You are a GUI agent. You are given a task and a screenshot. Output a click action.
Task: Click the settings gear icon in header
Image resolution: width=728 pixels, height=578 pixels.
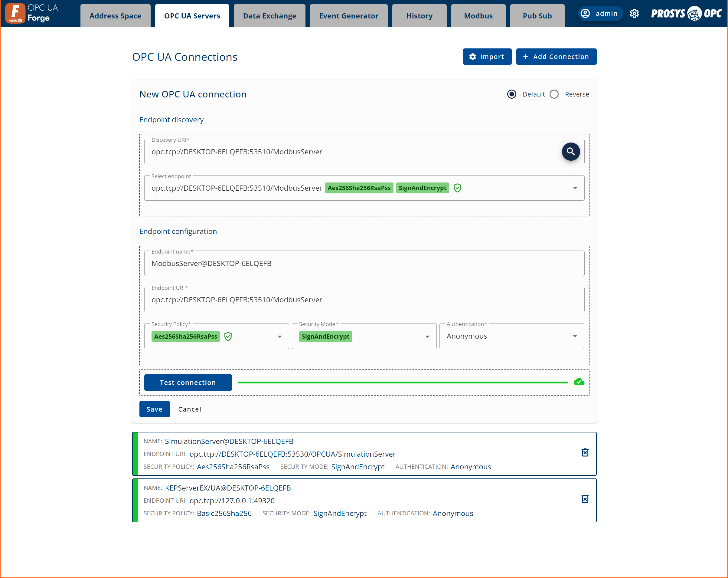pos(634,14)
